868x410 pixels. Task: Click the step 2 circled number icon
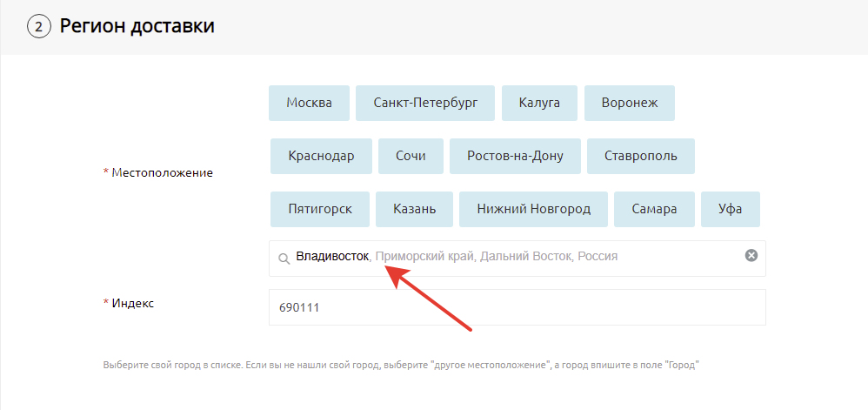[39, 27]
